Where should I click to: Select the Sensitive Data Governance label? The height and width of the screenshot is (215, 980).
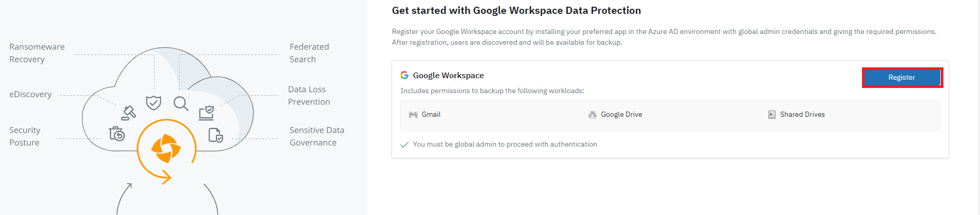pyautogui.click(x=317, y=136)
